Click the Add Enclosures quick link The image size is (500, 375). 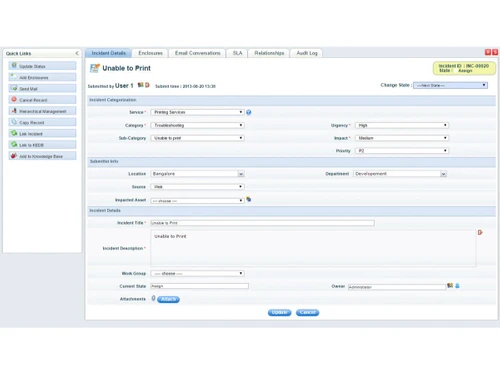click(x=42, y=77)
